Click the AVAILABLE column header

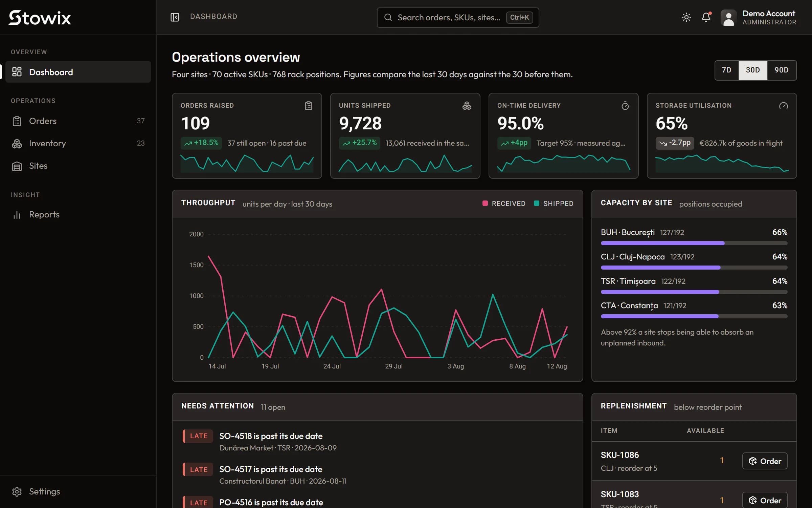705,430
